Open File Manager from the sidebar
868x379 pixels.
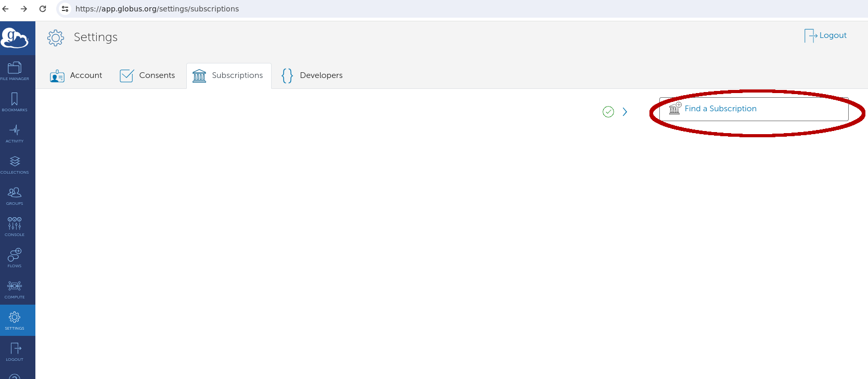(15, 71)
